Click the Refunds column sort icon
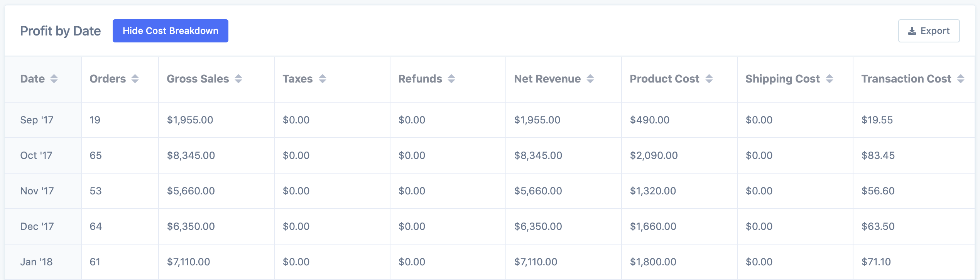Viewport: 980px width, 280px height. [x=451, y=79]
